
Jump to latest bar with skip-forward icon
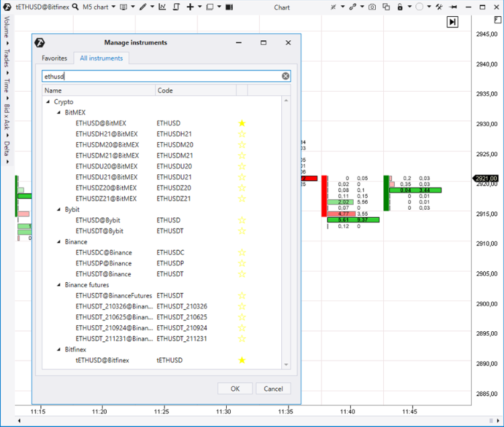453,22
